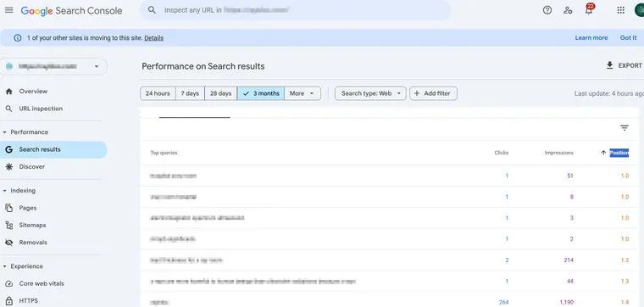This screenshot has height=307, width=644.
Task: Click the 264 clicks value
Action: coord(503,303)
